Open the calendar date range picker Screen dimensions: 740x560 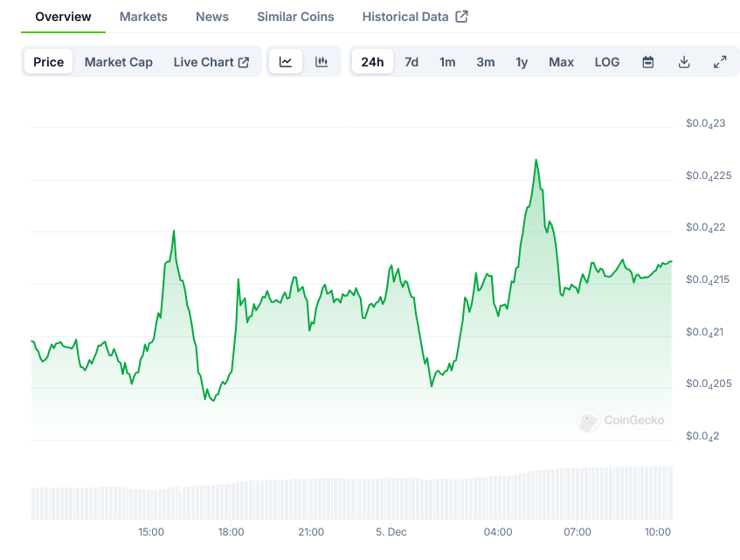pos(648,62)
